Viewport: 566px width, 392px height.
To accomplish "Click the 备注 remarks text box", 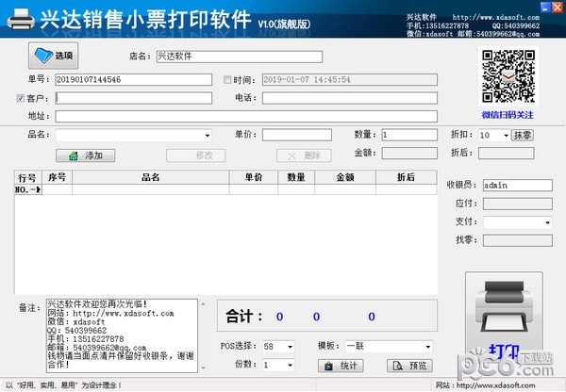I will 122,335.
